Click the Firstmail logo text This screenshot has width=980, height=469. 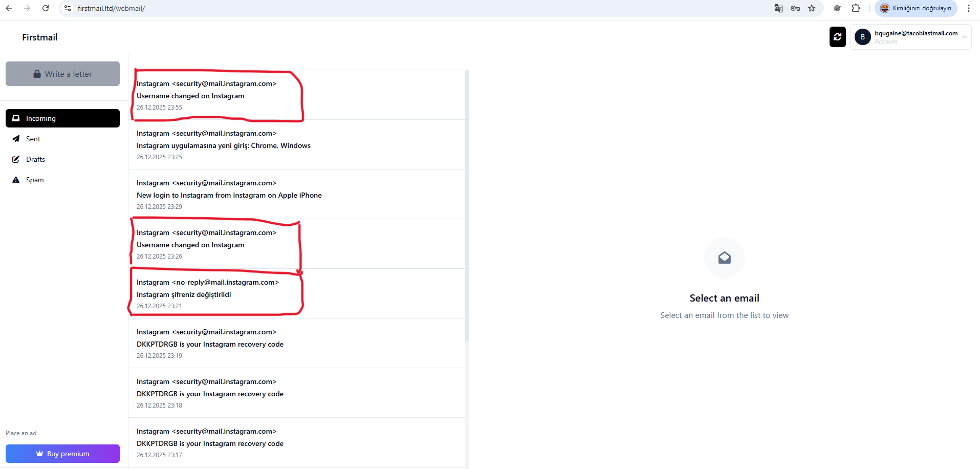tap(40, 37)
